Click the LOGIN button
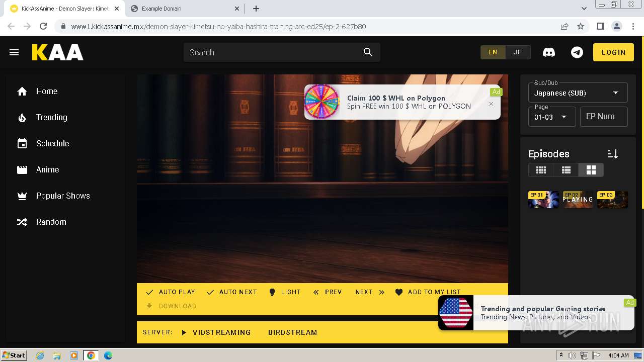644x362 pixels. pos(613,52)
